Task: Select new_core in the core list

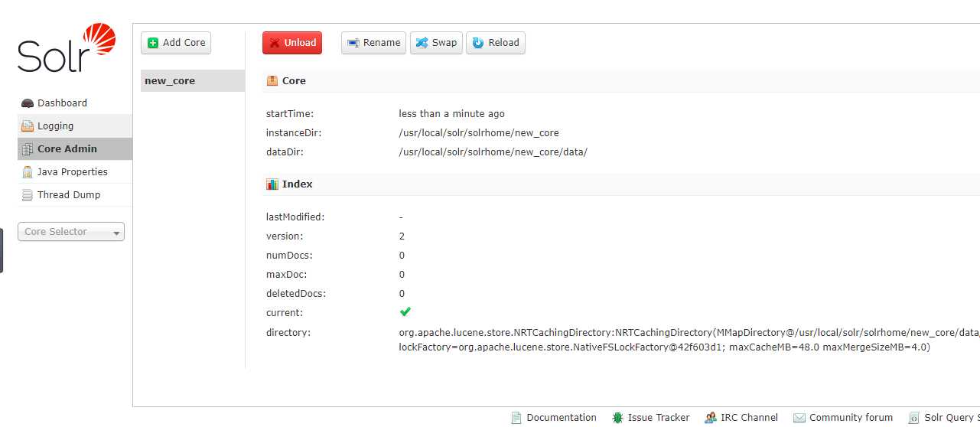Action: (x=193, y=81)
